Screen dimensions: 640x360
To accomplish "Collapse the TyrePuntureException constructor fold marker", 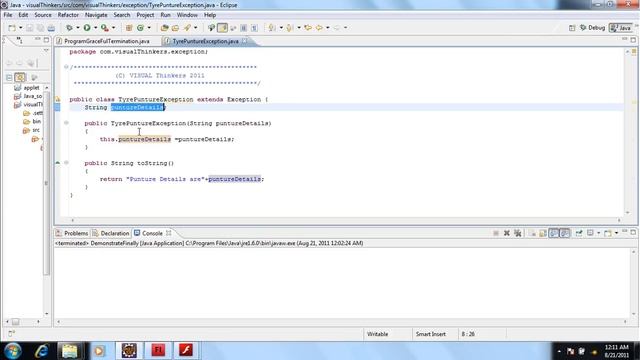I will click(x=66, y=123).
